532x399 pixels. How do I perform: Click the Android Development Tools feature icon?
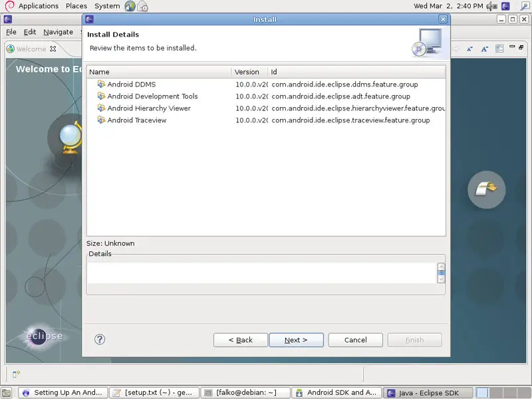tap(101, 96)
